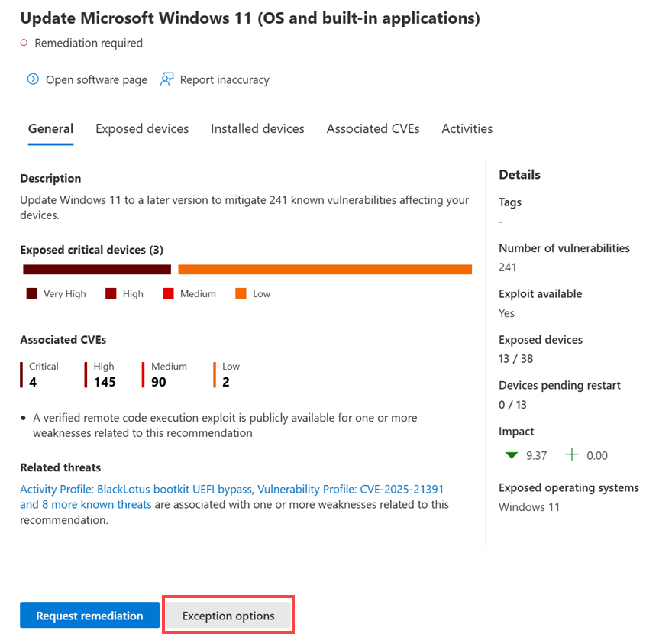Open the Installed devices tab
The image size is (672, 634).
(x=257, y=128)
